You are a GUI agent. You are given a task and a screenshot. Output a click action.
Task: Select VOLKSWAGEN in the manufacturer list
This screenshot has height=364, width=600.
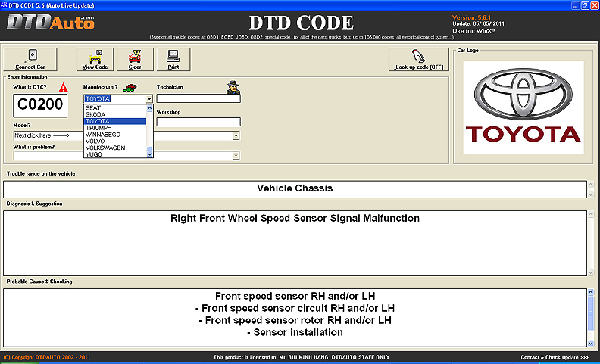click(115, 148)
